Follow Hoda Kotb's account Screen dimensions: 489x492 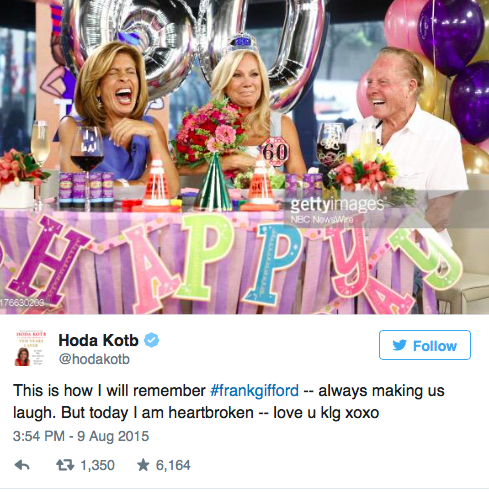point(425,345)
